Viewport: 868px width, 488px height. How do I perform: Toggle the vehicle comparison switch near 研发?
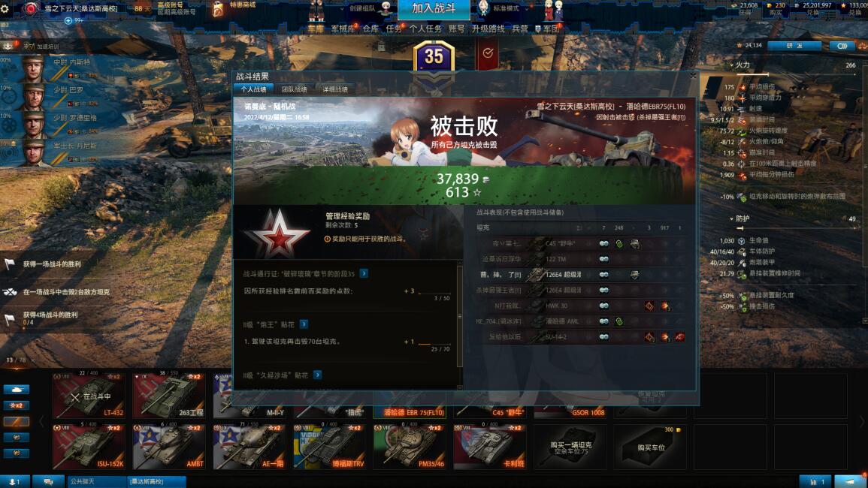click(842, 46)
